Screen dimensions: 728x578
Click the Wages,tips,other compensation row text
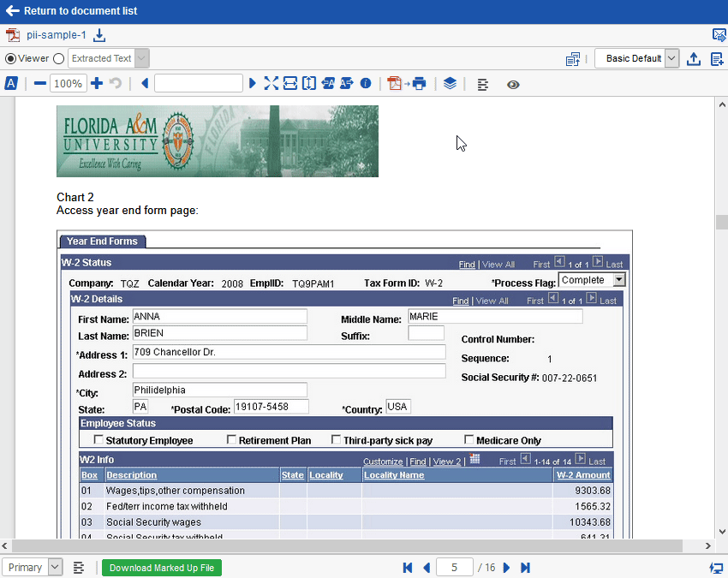[176, 491]
